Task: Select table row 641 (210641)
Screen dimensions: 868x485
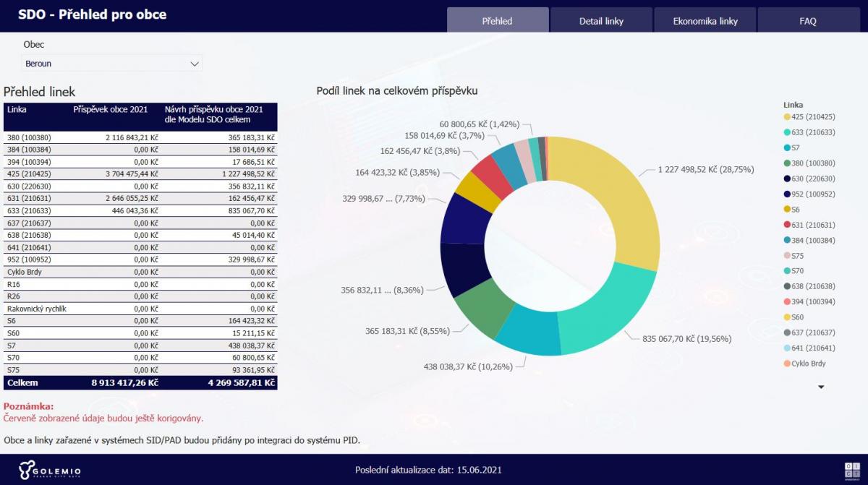Action: coord(140,248)
